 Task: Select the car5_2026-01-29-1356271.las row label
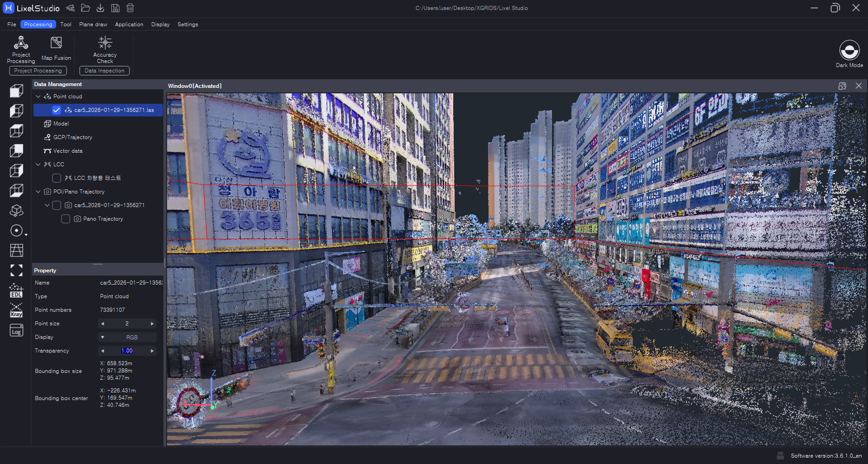point(114,110)
